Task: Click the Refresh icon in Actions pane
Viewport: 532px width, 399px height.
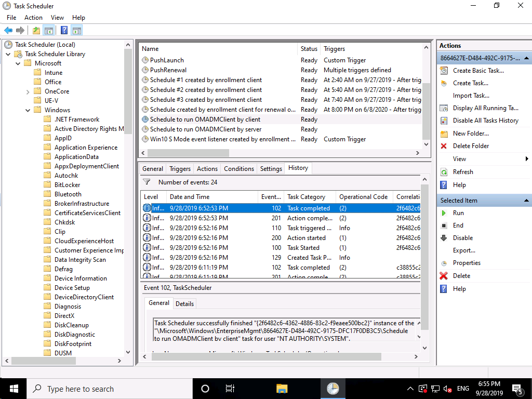Action: click(x=444, y=172)
